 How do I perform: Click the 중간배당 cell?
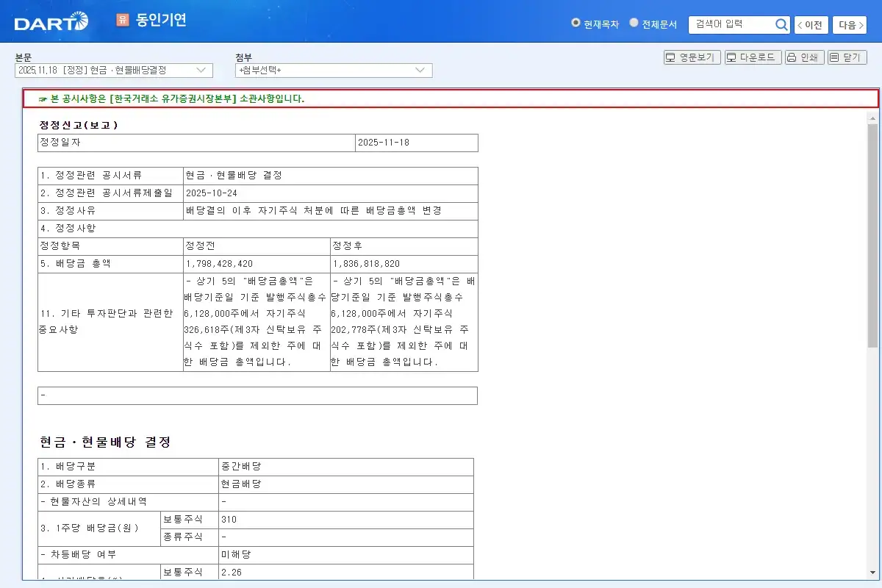[x=345, y=467]
